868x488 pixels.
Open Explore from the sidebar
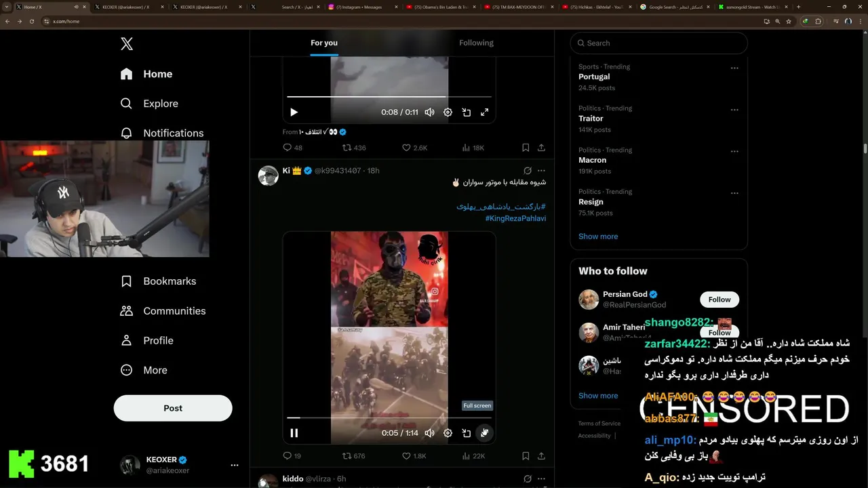[x=149, y=104]
